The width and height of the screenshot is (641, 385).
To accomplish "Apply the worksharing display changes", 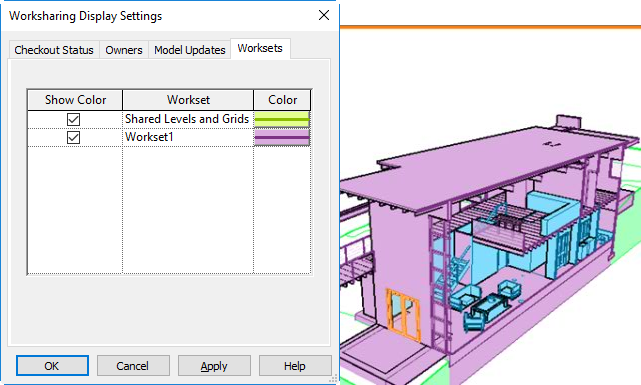I will pyautogui.click(x=214, y=365).
